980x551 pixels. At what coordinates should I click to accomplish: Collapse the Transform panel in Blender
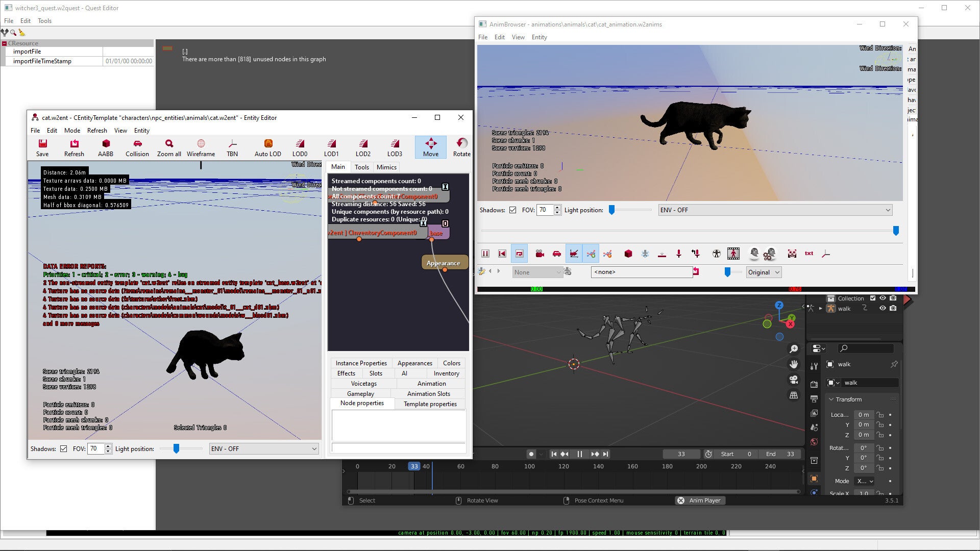pos(832,399)
